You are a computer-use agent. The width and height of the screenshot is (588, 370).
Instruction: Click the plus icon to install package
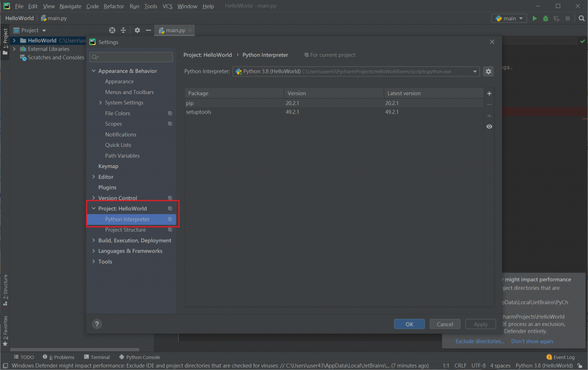pyautogui.click(x=489, y=94)
